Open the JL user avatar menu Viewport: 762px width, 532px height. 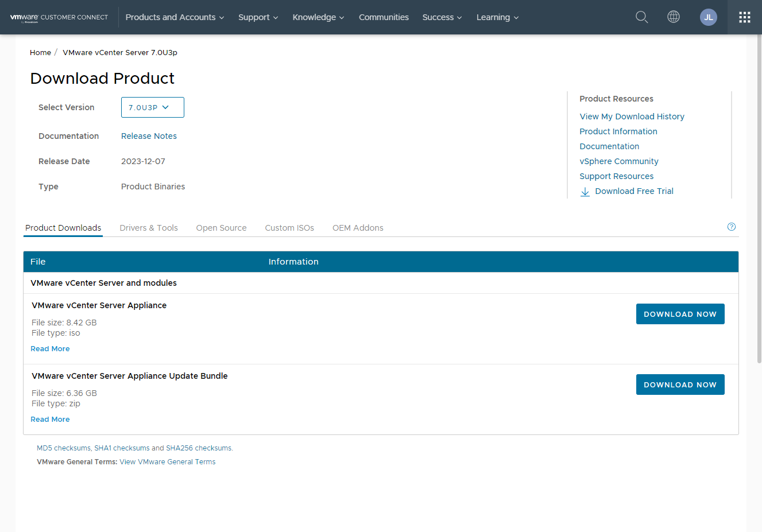(x=709, y=17)
